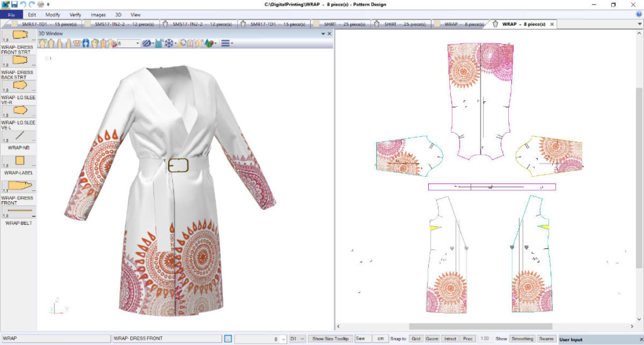Viewport: 644px width, 345px height.
Task: Click the colored shapes icon in 3D toolbar
Action: point(210,43)
